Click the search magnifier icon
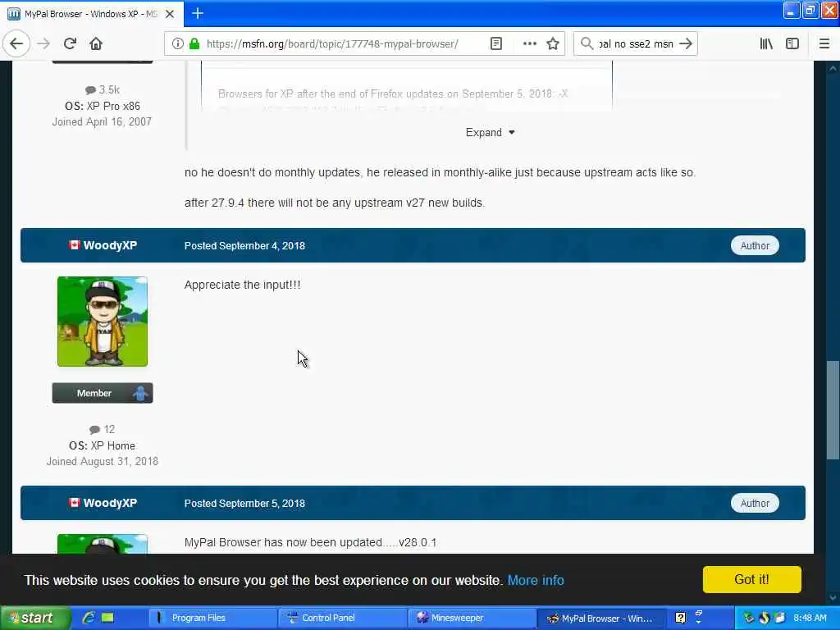 (x=587, y=44)
